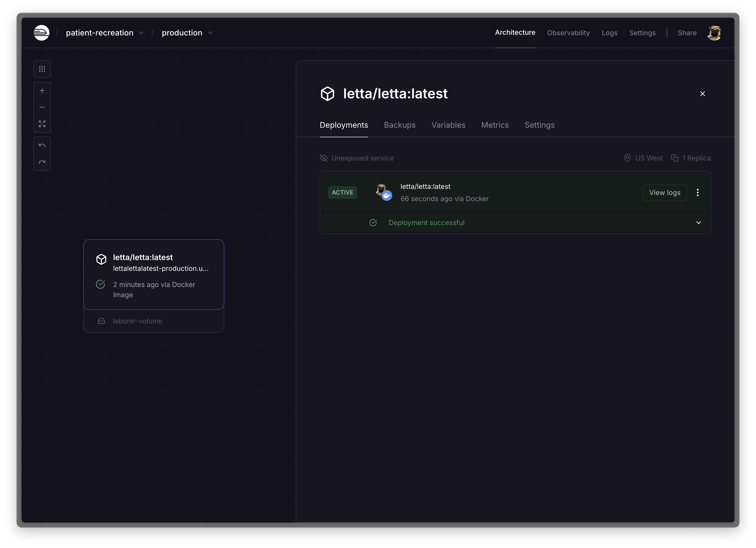Open the deployment three-dot menu

697,193
